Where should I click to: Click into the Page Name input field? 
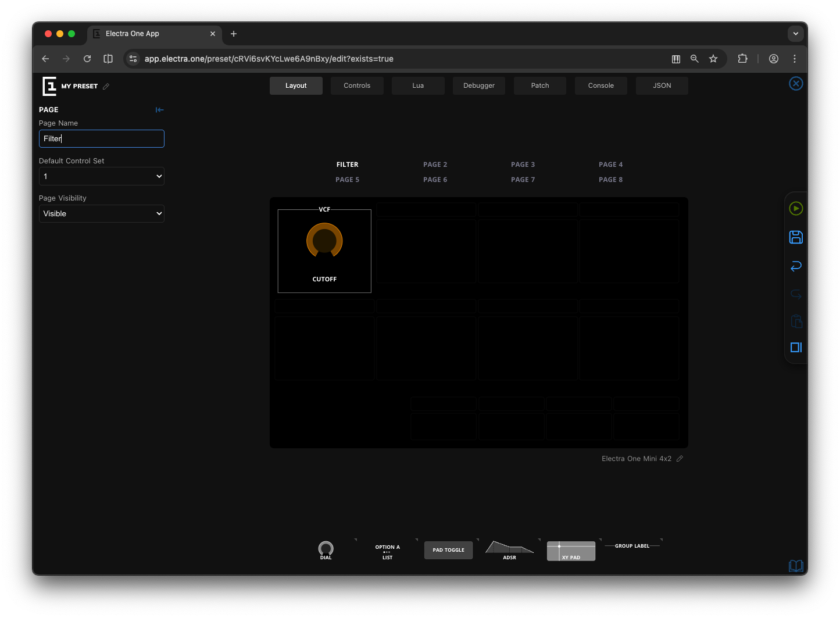tap(102, 139)
